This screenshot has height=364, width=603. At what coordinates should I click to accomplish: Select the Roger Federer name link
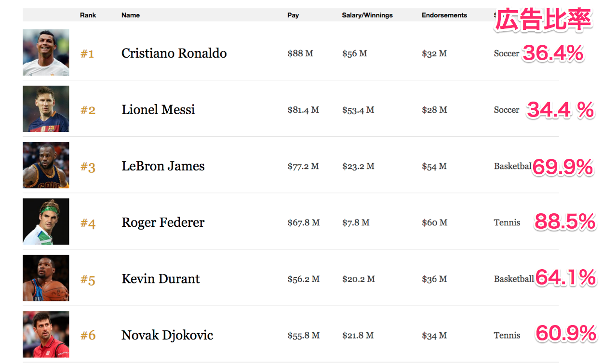pos(163,222)
